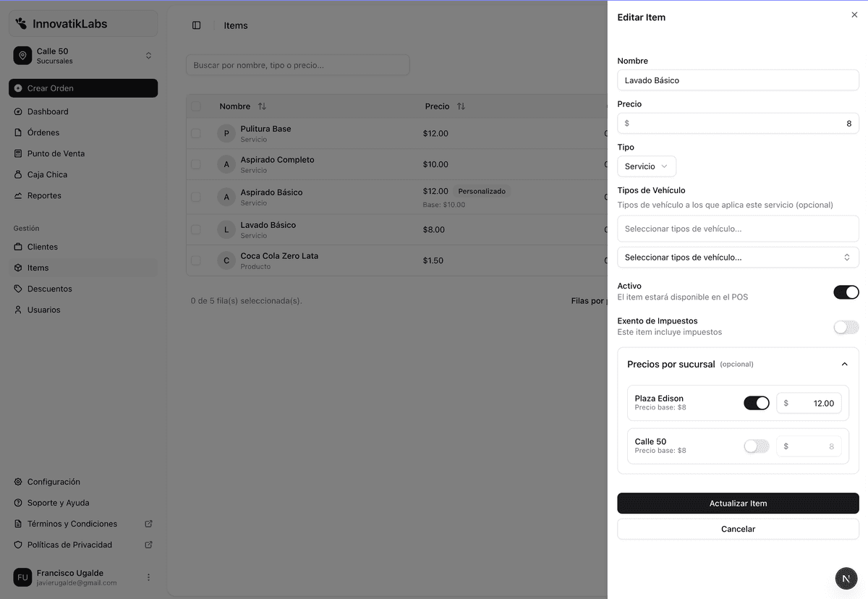Click the Precio column sort arrows icon
The width and height of the screenshot is (868, 599).
coord(461,106)
